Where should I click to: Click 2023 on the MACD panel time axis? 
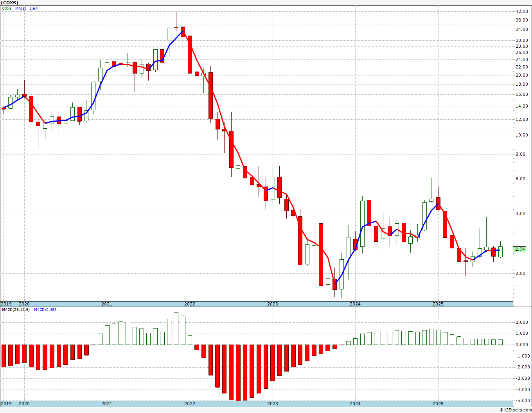click(x=273, y=404)
